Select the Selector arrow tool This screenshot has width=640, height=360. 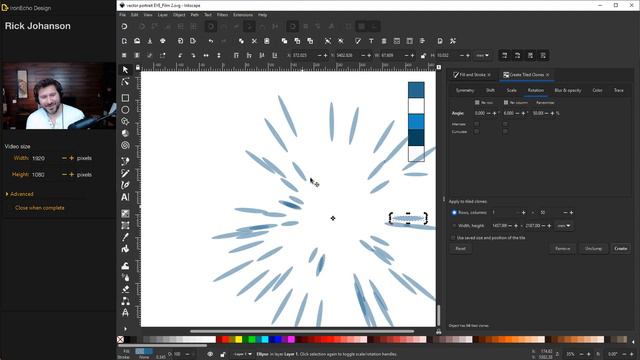pyautogui.click(x=125, y=70)
